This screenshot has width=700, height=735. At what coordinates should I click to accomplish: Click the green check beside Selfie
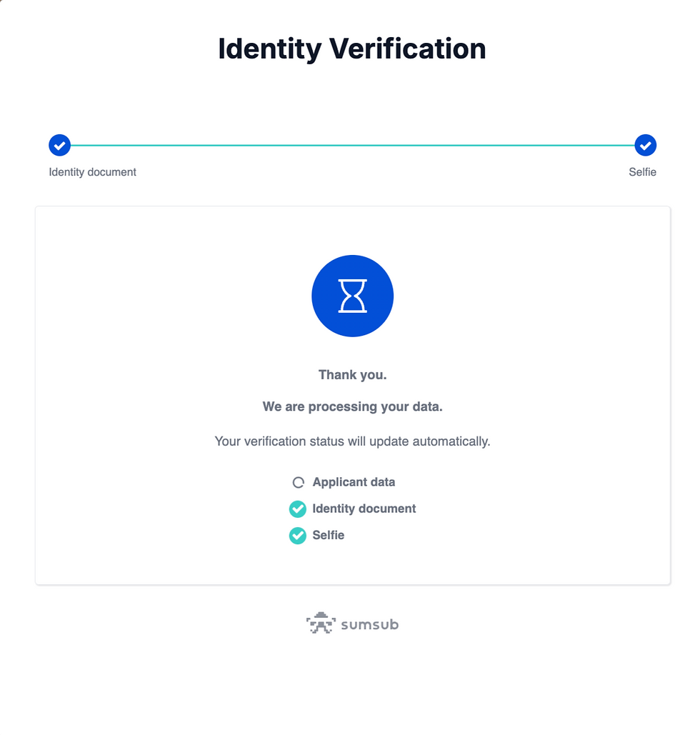coord(298,535)
